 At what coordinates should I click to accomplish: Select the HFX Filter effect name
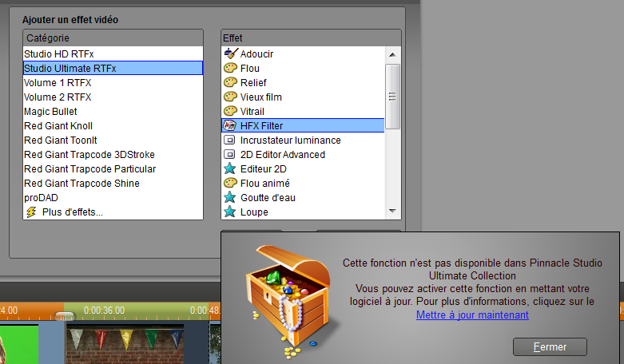261,125
